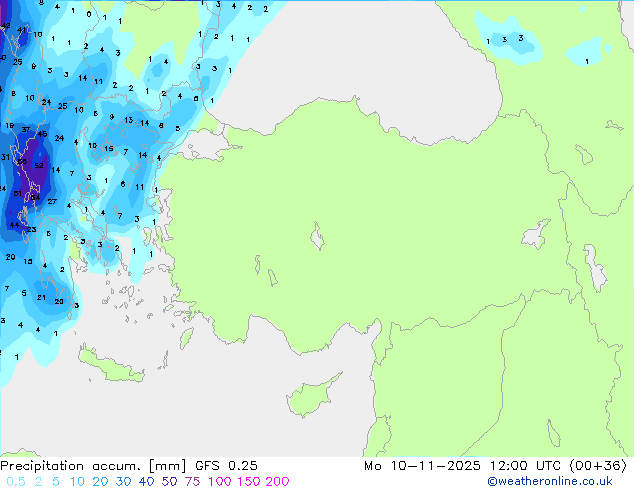This screenshot has width=634, height=490.
Task: Click the 15 precipitation value
Action: (109, 148)
